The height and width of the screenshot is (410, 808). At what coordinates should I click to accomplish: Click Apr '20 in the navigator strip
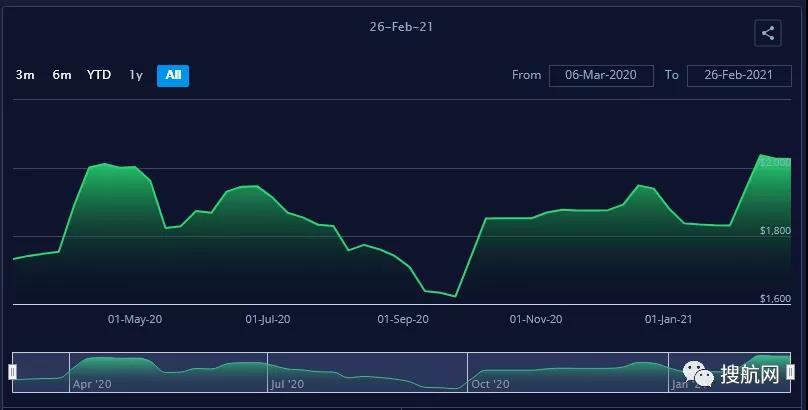[x=91, y=384]
